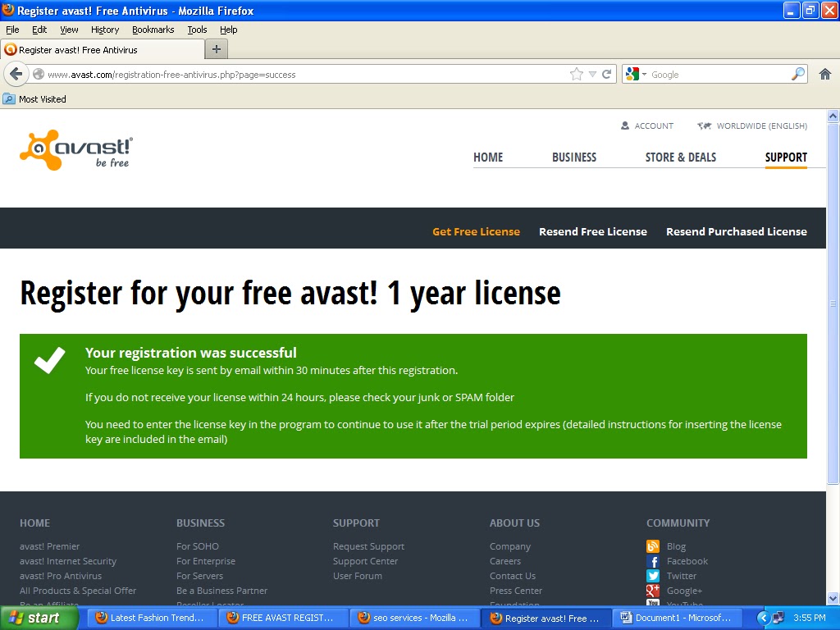Open STORE & DEALS page
Viewport: 840px width, 630px height.
[681, 157]
